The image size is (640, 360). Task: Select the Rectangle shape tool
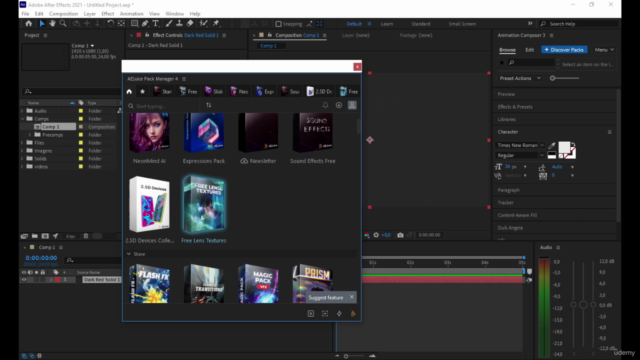tap(134, 24)
